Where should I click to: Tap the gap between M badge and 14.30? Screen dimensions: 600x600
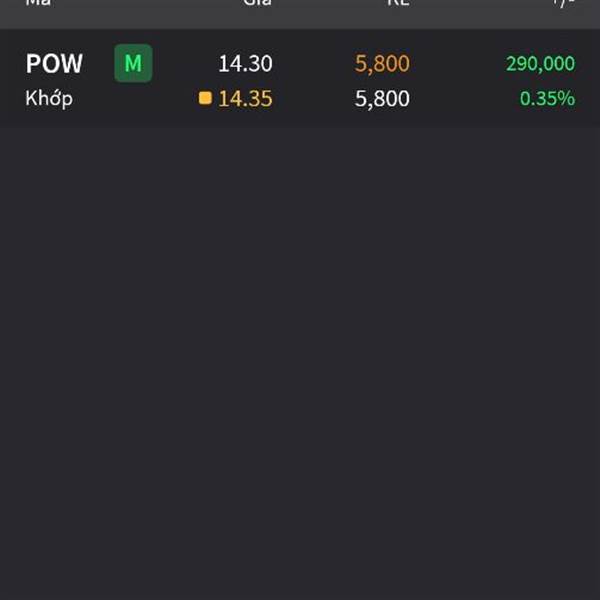[185, 63]
